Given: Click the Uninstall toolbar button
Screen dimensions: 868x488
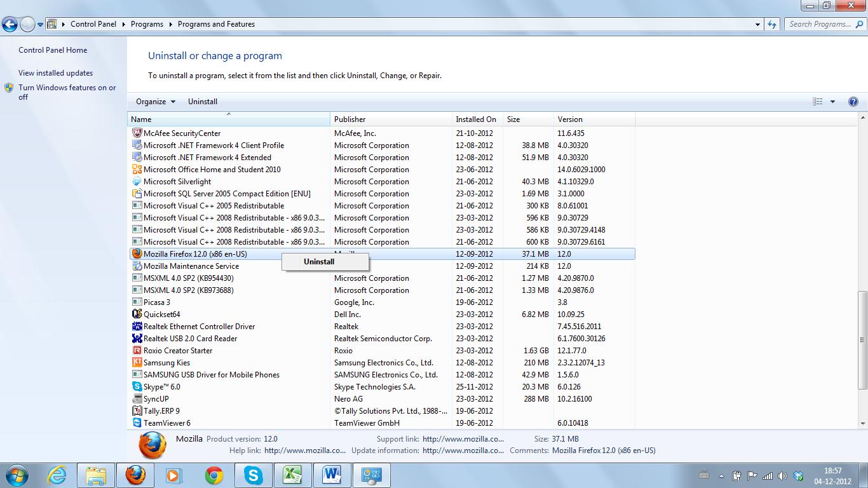Looking at the screenshot, I should (203, 102).
